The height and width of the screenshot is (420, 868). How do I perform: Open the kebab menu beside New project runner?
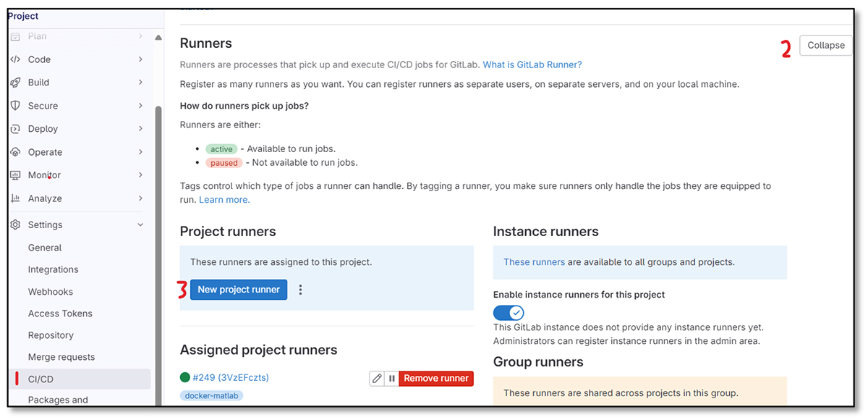point(300,289)
